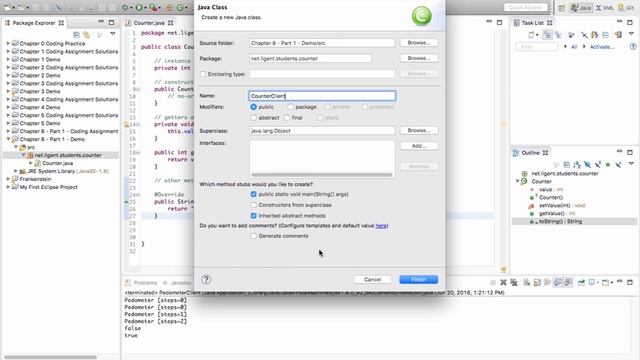Uncheck public static void main stub checkbox

(253, 194)
